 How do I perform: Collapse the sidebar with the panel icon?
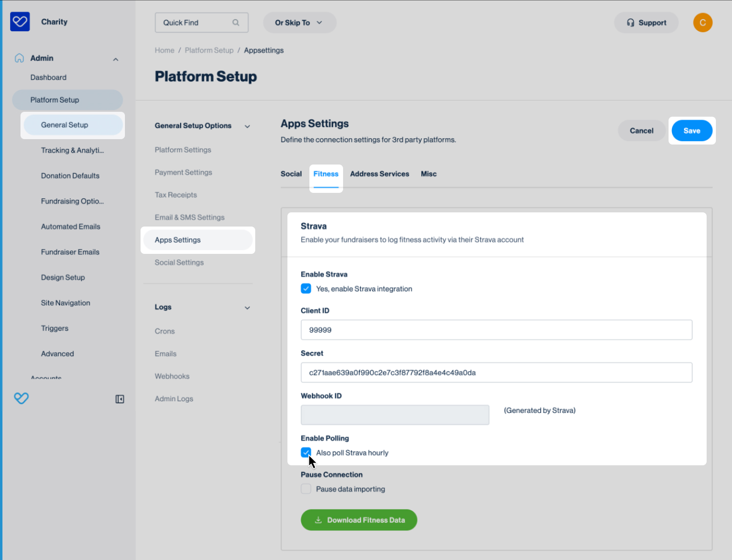tap(120, 399)
